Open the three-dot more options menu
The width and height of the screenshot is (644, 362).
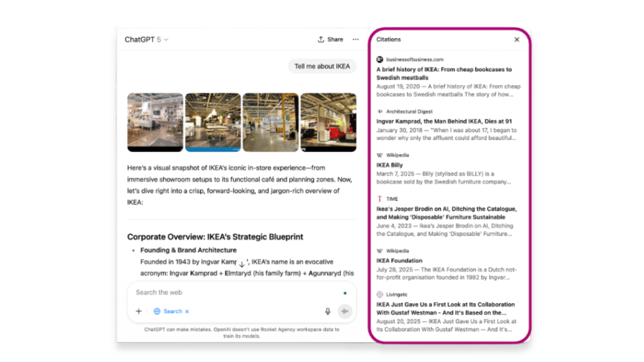coord(356,40)
